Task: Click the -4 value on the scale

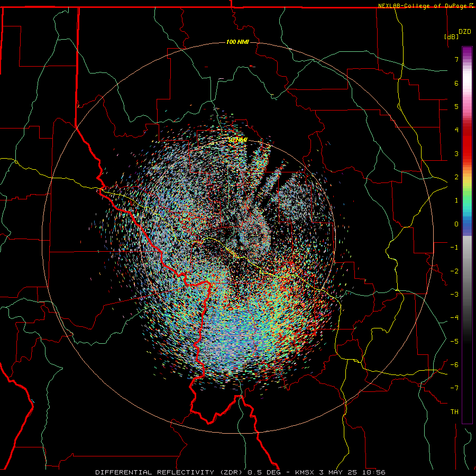Action: [454, 318]
